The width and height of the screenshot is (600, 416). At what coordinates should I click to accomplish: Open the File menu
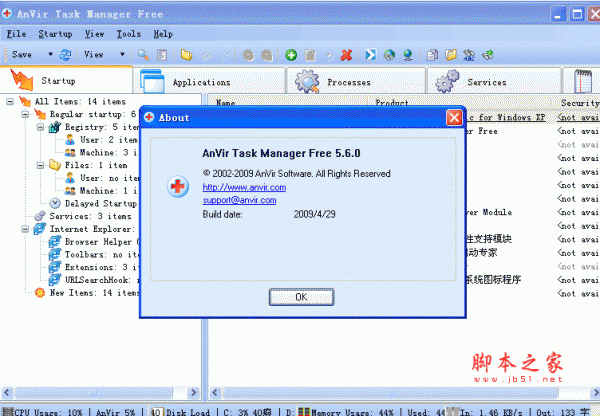pos(16,34)
